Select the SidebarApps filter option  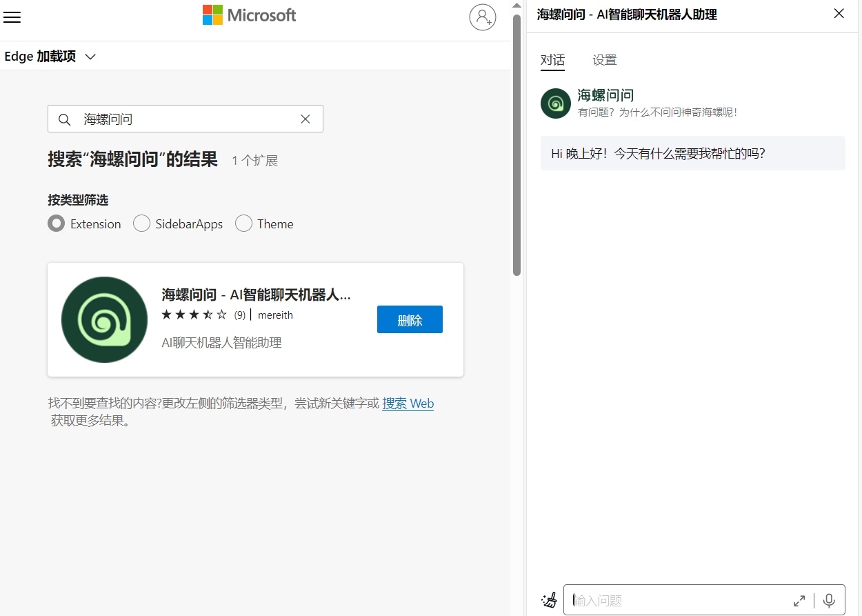[x=141, y=223]
